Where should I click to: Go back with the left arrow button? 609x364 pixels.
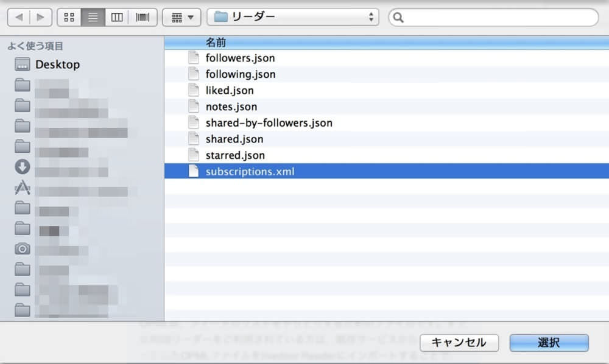(18, 17)
